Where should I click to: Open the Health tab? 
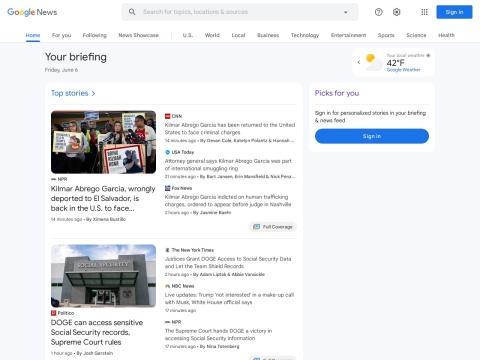pyautogui.click(x=446, y=35)
